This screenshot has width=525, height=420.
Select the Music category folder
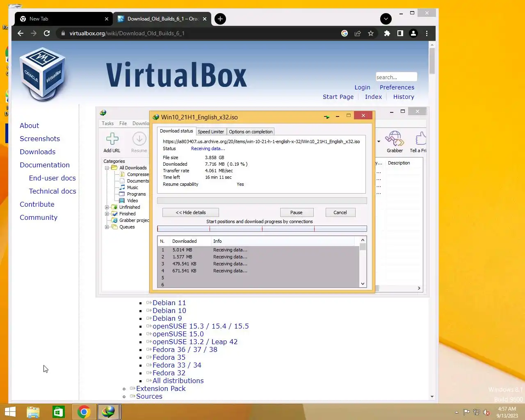point(132,187)
